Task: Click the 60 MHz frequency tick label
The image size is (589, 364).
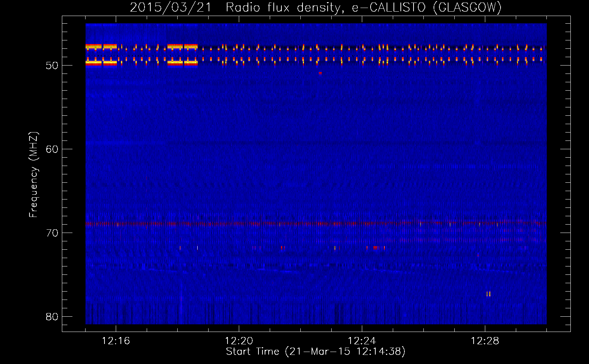Action: coord(52,149)
